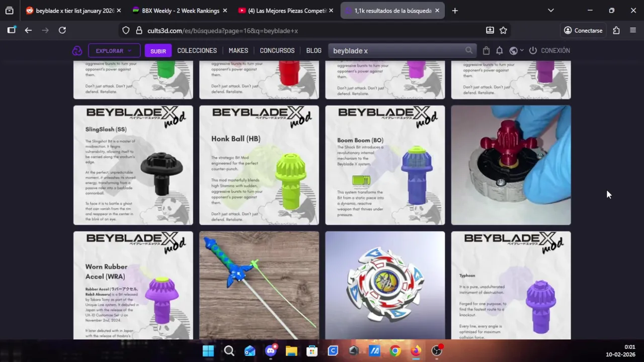
Task: Open the Concursos menu item
Action: [277, 51]
